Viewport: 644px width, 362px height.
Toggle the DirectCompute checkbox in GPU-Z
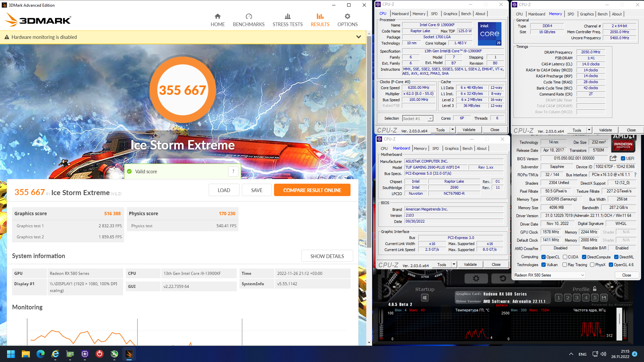coord(584,257)
